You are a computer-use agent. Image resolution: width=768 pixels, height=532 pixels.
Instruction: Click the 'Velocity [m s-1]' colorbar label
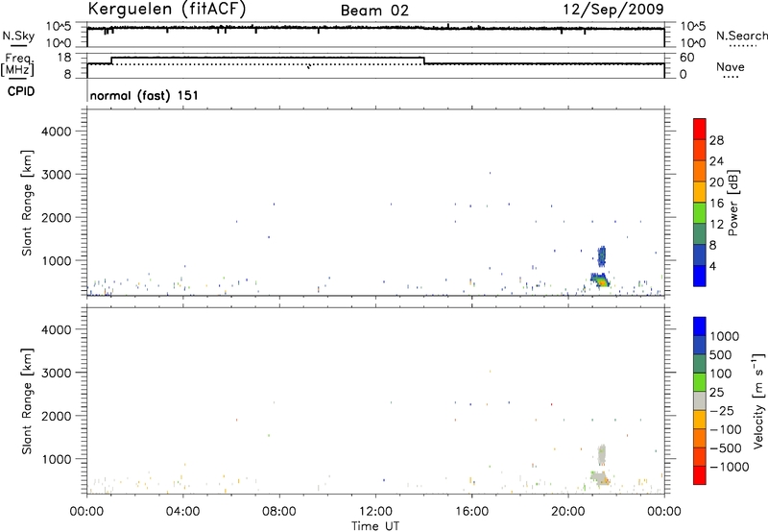pos(758,400)
